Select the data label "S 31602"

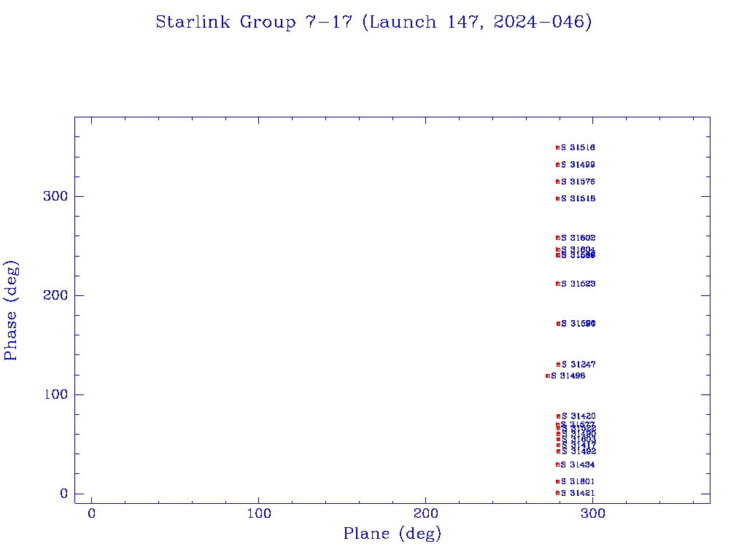(578, 238)
